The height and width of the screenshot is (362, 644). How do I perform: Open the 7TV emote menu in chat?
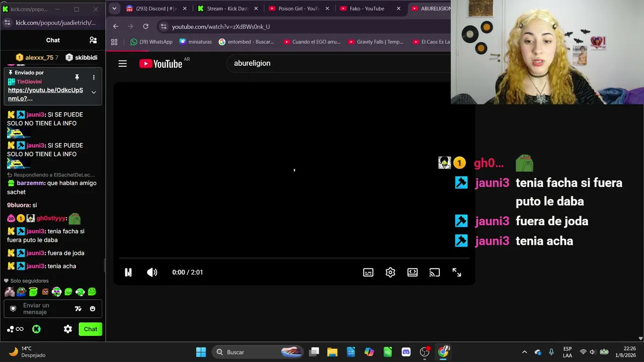click(x=78, y=309)
